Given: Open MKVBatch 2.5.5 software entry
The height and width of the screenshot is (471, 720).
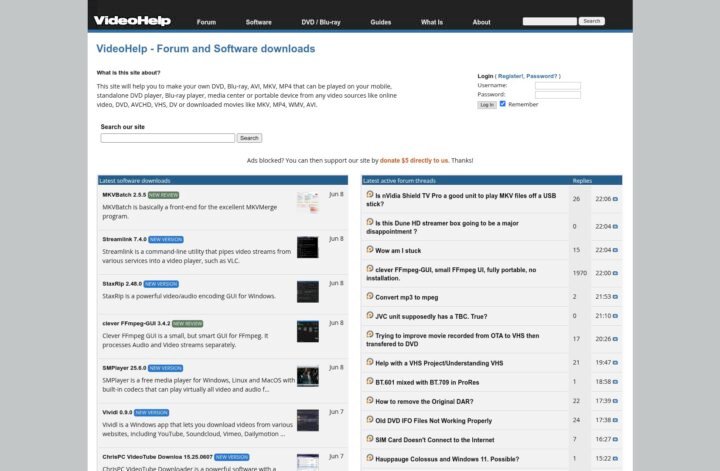Looking at the screenshot, I should tap(124, 195).
